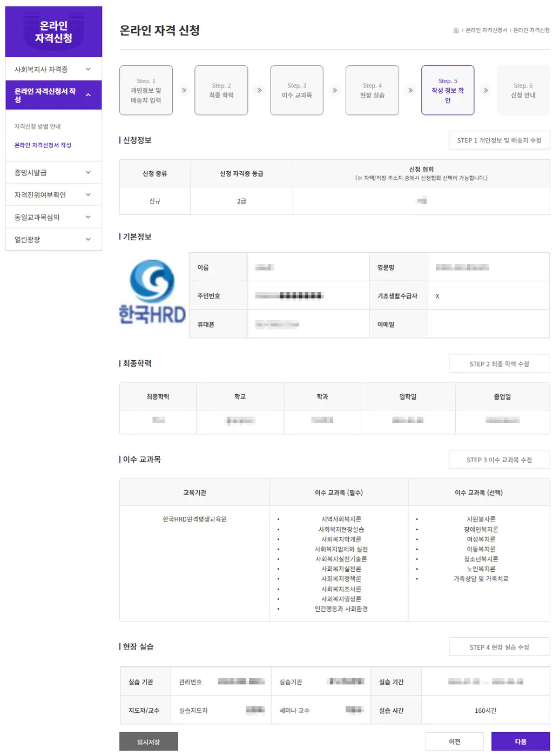Click 사회복지실천기술론 course
Image resolution: width=560 pixels, height=756 pixels.
tap(341, 559)
